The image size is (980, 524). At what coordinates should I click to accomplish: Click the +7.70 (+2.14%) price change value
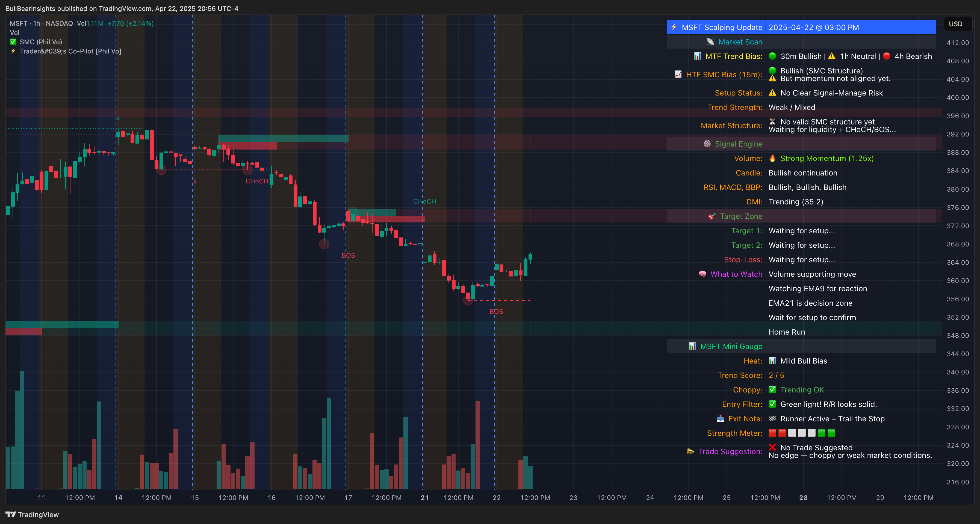point(130,23)
